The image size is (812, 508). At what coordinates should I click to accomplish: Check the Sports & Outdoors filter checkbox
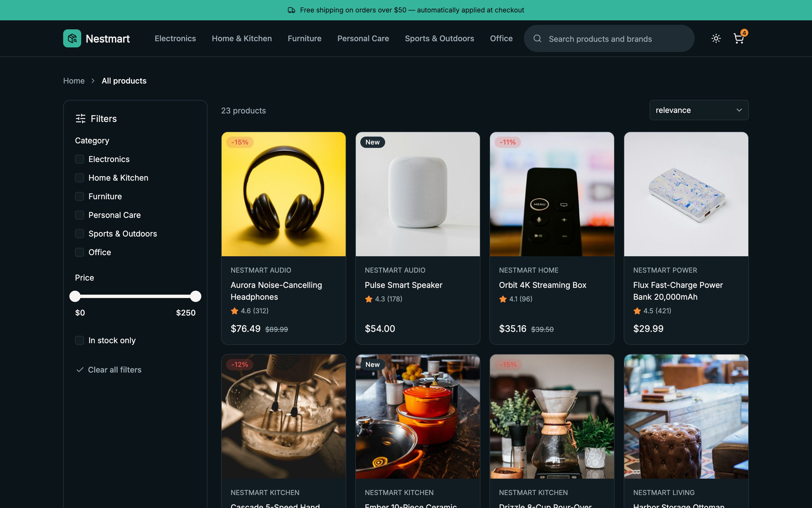coord(80,234)
